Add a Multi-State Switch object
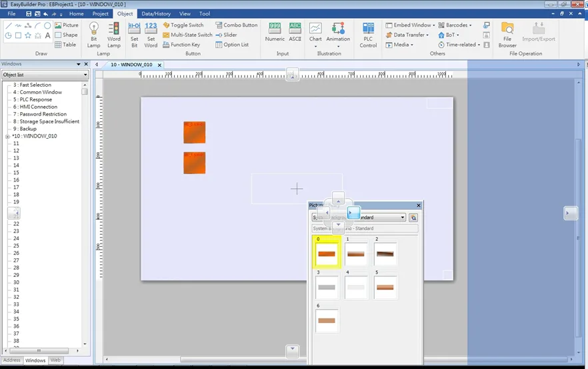Screen dimensions: 588x369 (187, 35)
